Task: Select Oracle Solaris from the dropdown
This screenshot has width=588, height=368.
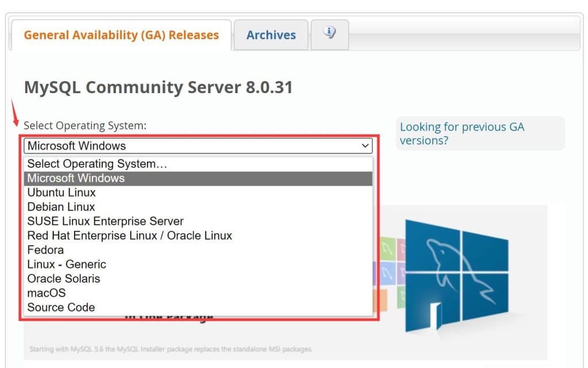Action: pyautogui.click(x=64, y=279)
